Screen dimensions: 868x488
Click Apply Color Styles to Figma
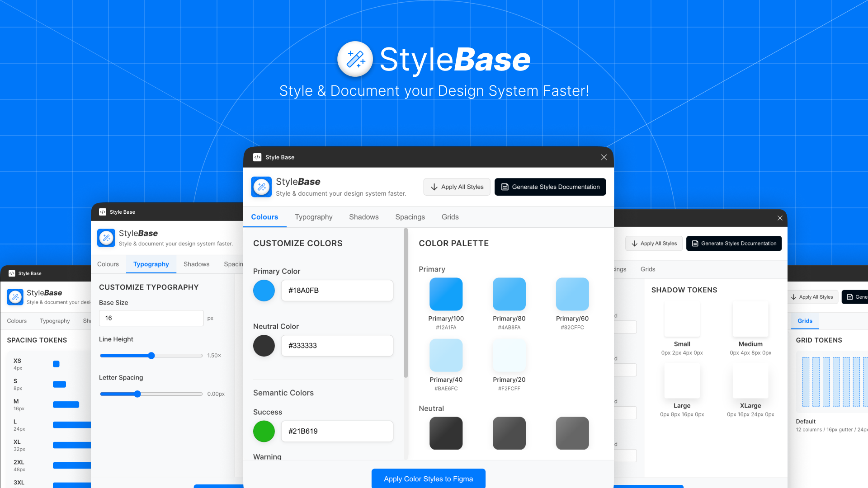coord(428,479)
